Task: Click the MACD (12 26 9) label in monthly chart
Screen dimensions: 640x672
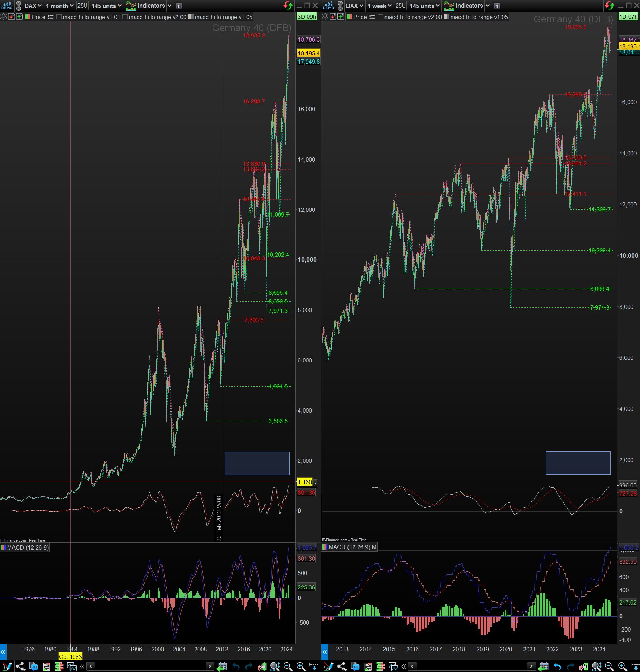Action: [x=25, y=547]
